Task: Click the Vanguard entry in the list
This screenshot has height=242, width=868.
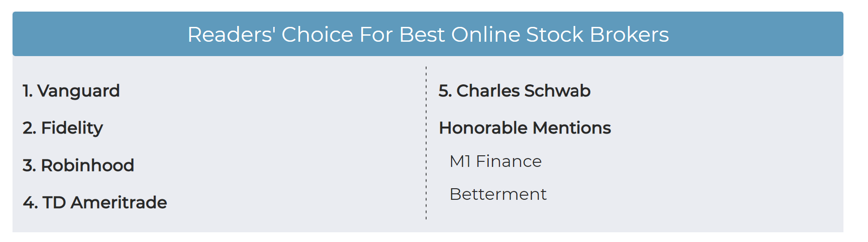Action: 71,91
